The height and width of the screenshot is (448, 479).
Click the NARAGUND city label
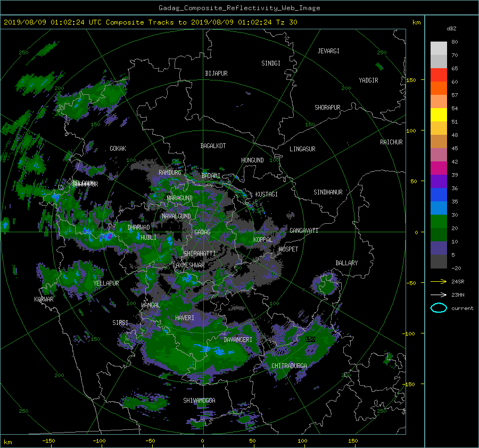(x=180, y=198)
